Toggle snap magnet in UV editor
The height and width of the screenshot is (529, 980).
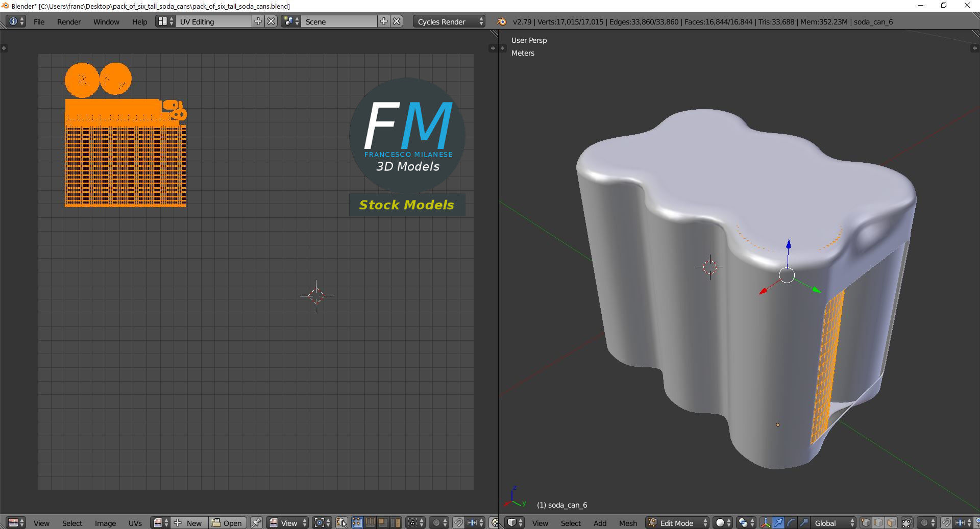458,523
